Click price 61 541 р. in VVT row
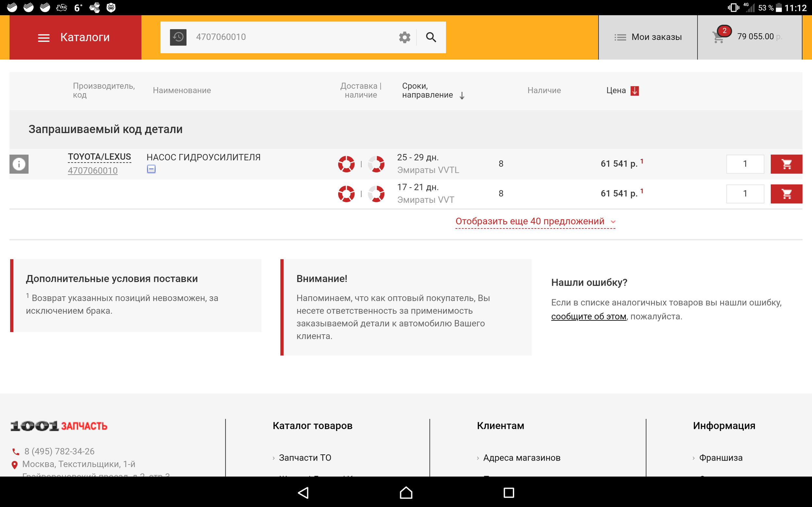This screenshot has height=507, width=812. point(619,193)
